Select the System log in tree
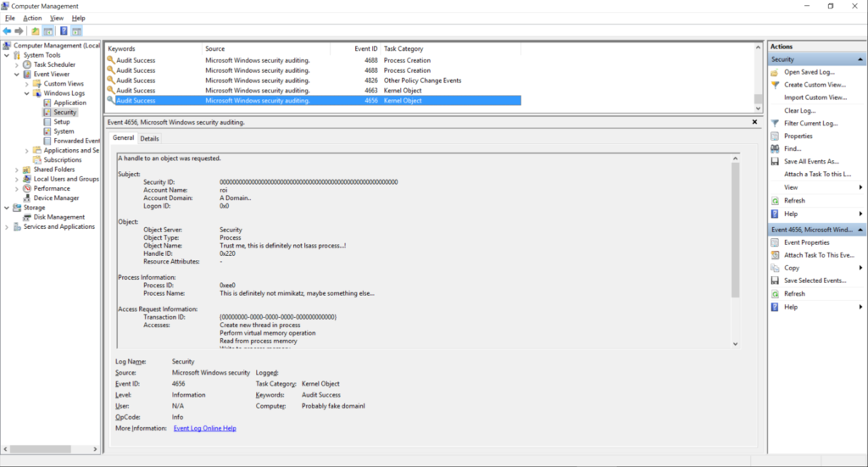Viewport: 868px width, 467px height. 64,131
